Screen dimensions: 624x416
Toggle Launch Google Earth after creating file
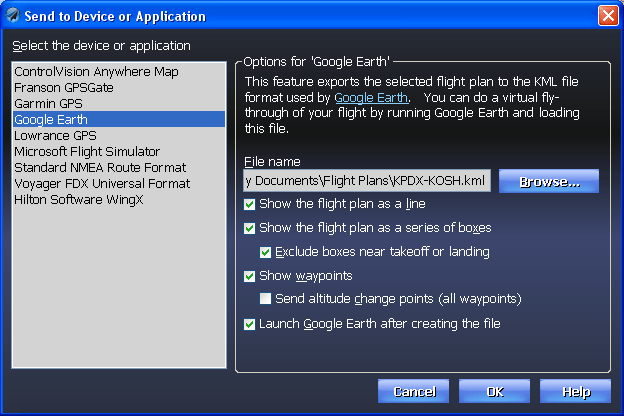point(250,324)
